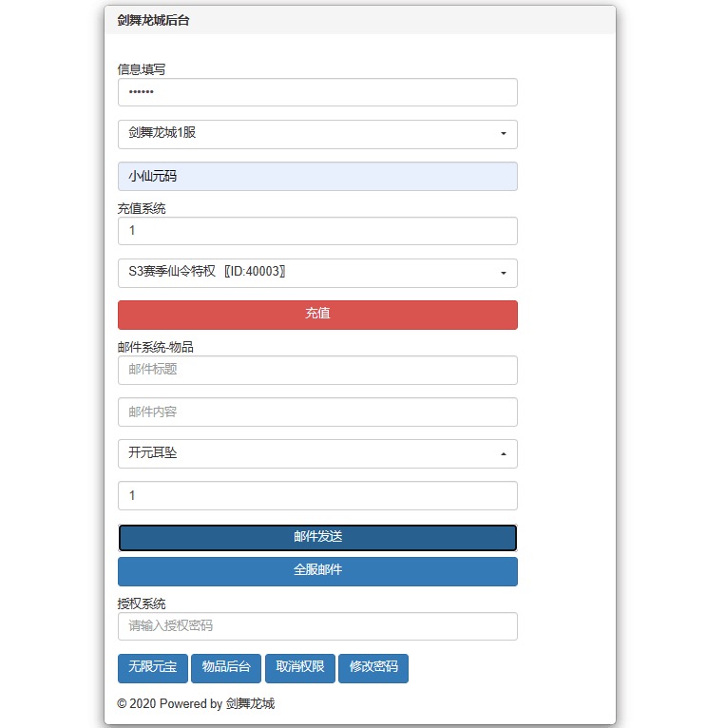The height and width of the screenshot is (728, 726).
Task: Click the item quantity field below 开元耳坠
Action: pyautogui.click(x=317, y=496)
